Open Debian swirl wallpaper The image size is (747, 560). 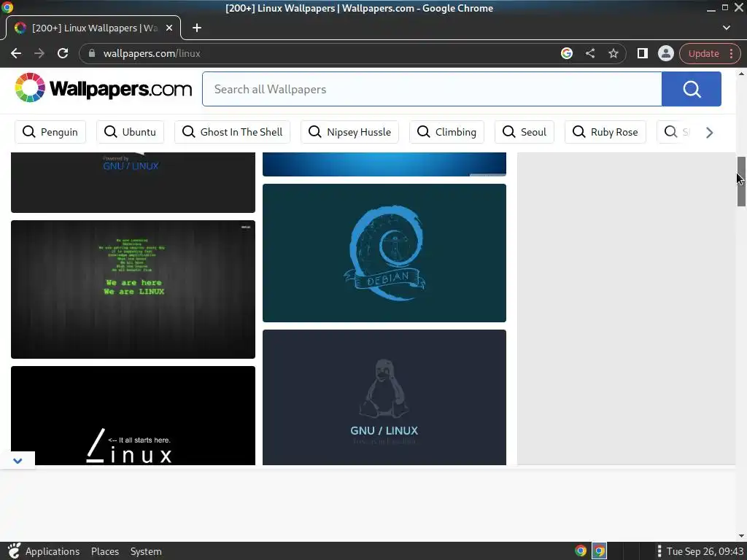coord(384,253)
